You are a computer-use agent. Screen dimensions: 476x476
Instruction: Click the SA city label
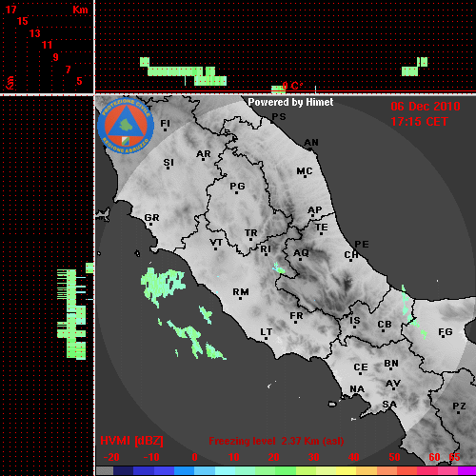point(389,405)
